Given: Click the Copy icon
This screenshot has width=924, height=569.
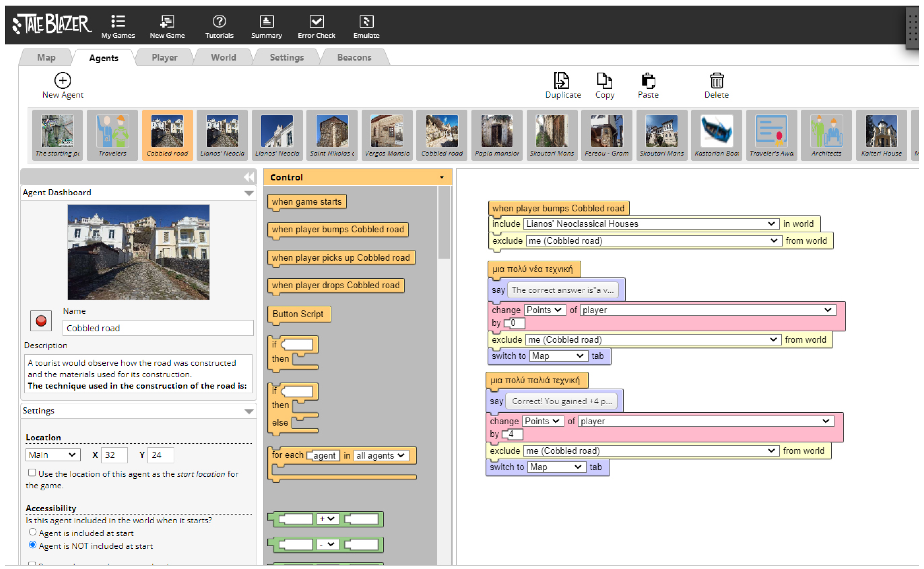Looking at the screenshot, I should coord(605,80).
